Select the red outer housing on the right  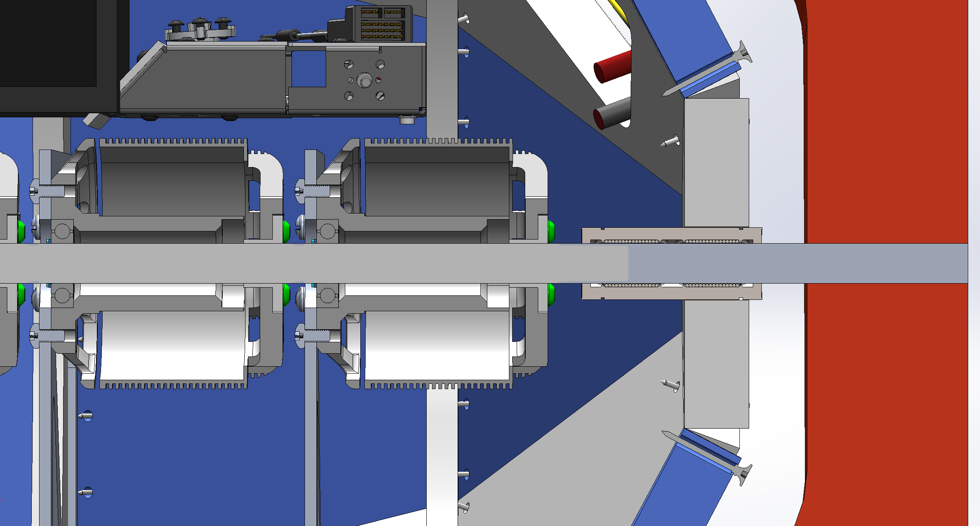click(x=888, y=143)
